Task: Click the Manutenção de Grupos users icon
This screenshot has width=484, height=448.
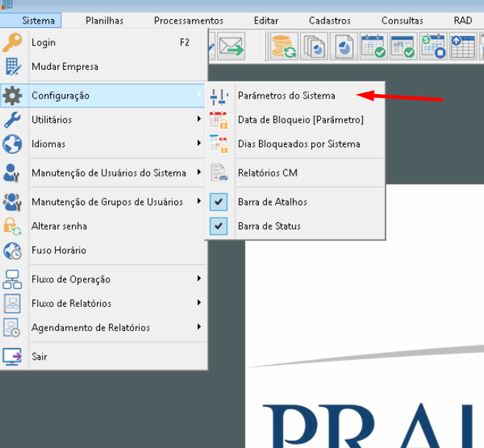Action: pos(13,202)
